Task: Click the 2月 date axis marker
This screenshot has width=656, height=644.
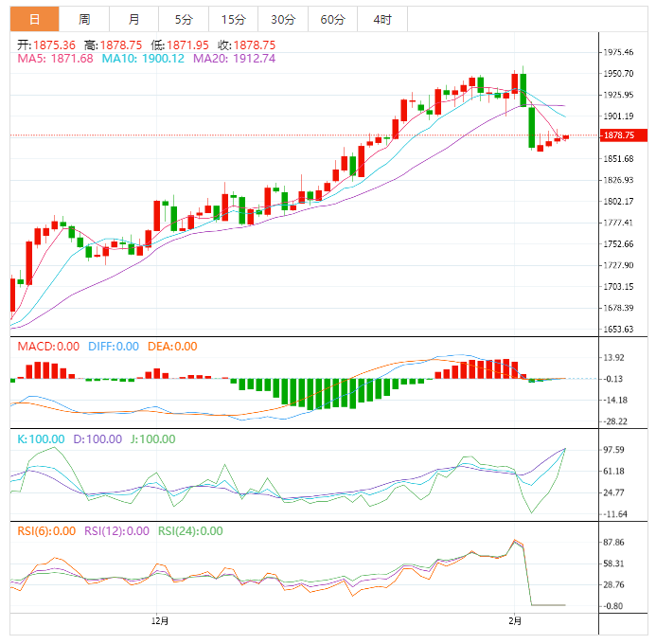Action: click(x=515, y=621)
